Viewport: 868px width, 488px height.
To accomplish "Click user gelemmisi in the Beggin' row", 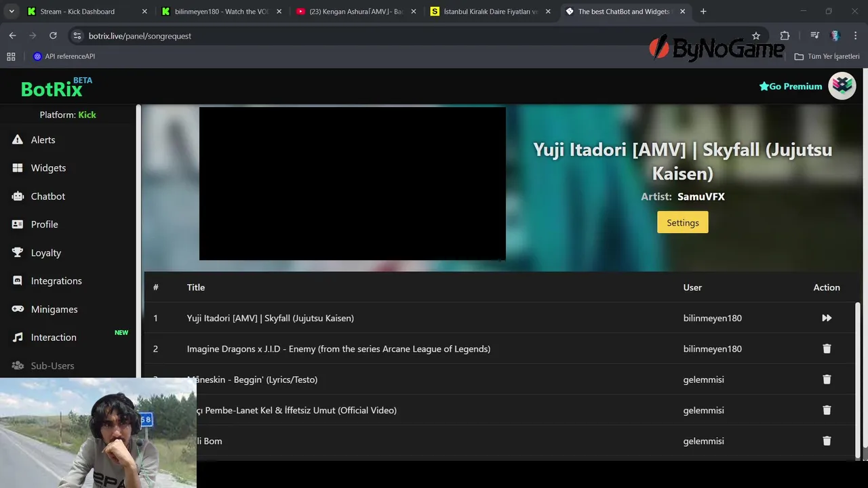I will coord(704,380).
